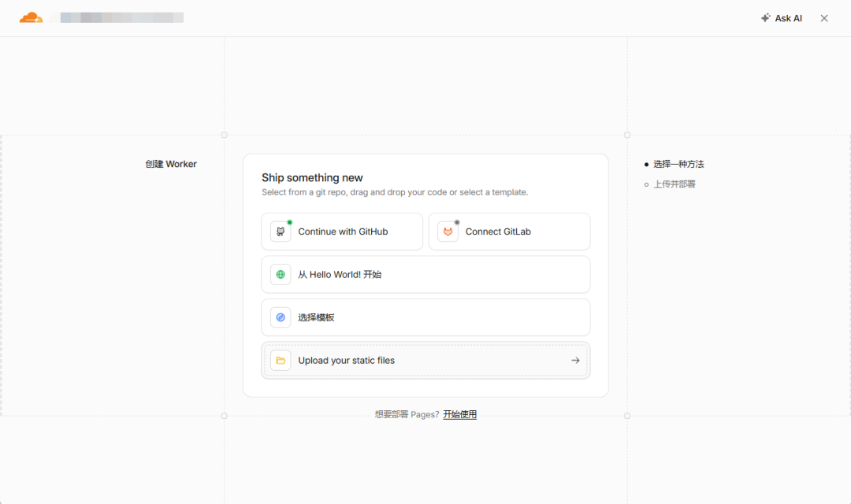This screenshot has width=851, height=504.
Task: Click the yellow folder upload icon
Action: (x=281, y=360)
